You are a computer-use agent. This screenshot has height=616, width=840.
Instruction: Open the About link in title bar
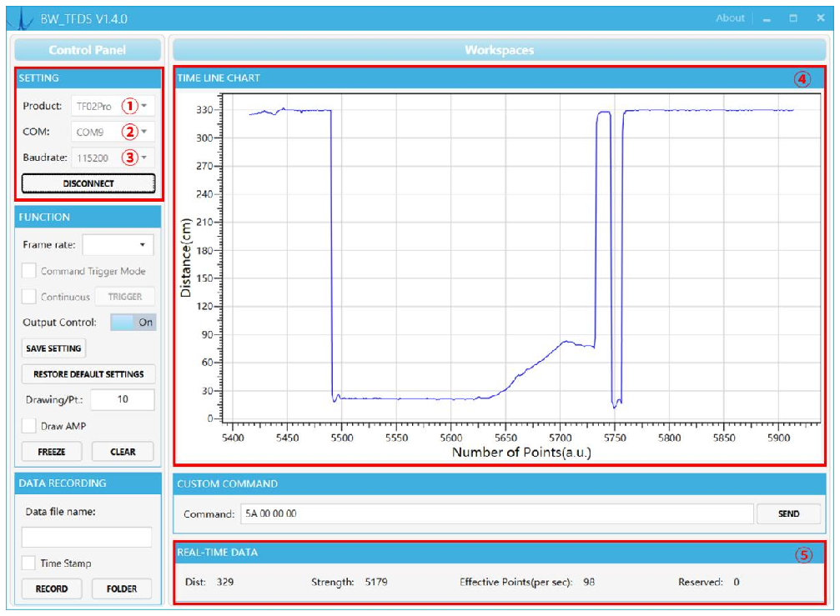730,18
